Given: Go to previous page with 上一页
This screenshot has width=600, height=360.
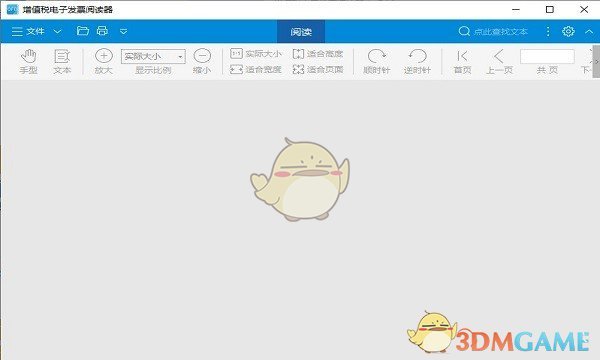Looking at the screenshot, I should [x=499, y=61].
